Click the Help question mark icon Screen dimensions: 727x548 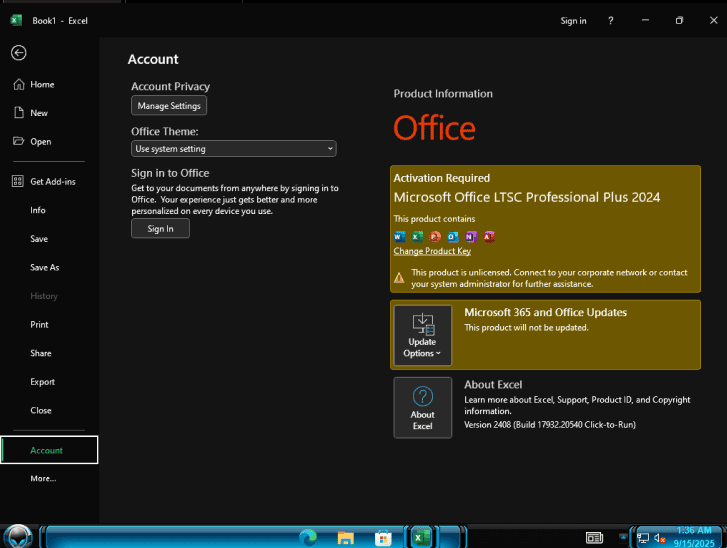(x=611, y=21)
